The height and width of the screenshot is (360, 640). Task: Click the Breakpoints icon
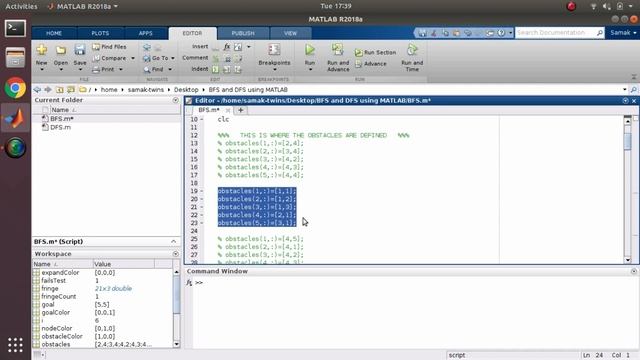point(274,50)
